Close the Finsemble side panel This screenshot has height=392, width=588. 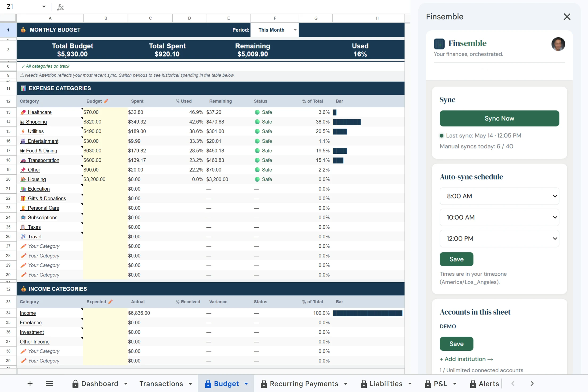tap(567, 17)
